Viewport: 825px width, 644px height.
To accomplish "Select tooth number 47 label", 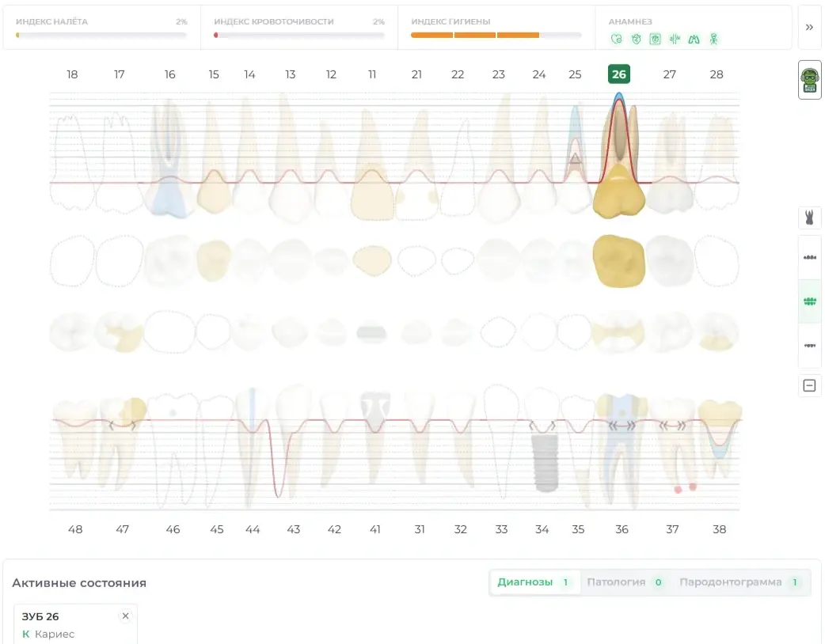I will (122, 529).
